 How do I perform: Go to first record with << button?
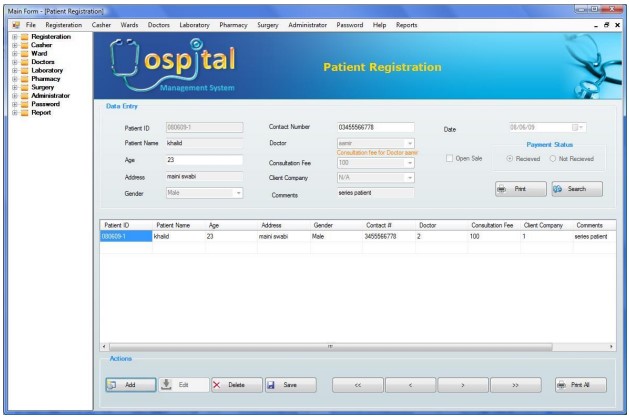coord(357,385)
